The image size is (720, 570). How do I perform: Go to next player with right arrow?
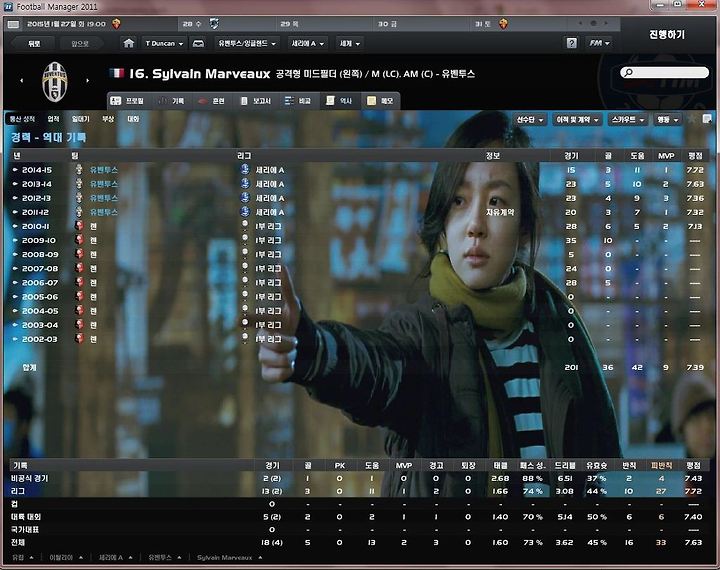(87, 80)
